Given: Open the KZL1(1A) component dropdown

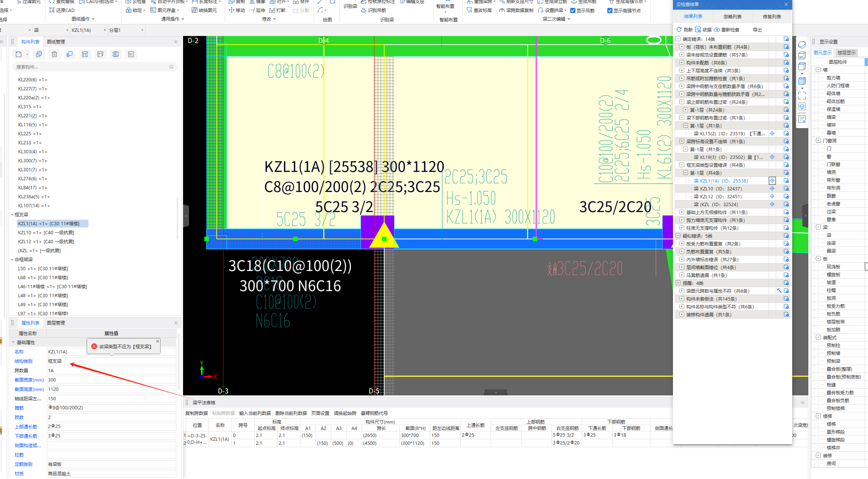Looking at the screenshot, I should (x=105, y=30).
